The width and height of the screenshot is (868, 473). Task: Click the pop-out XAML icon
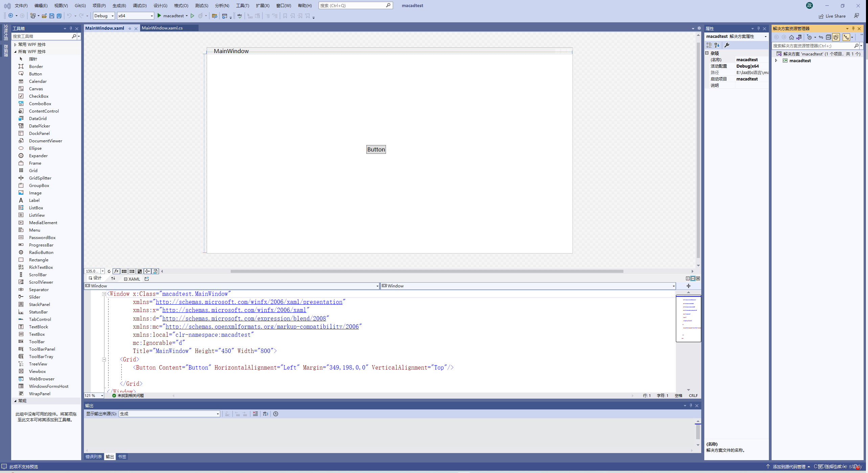pos(147,279)
